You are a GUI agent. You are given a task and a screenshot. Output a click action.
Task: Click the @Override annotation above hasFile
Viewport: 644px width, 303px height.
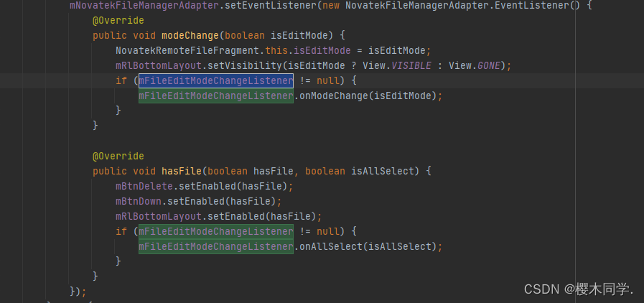pyautogui.click(x=118, y=156)
